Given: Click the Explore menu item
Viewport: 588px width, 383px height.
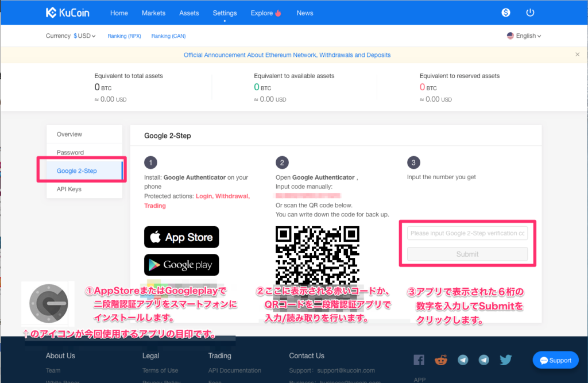Looking at the screenshot, I should click(x=266, y=13).
